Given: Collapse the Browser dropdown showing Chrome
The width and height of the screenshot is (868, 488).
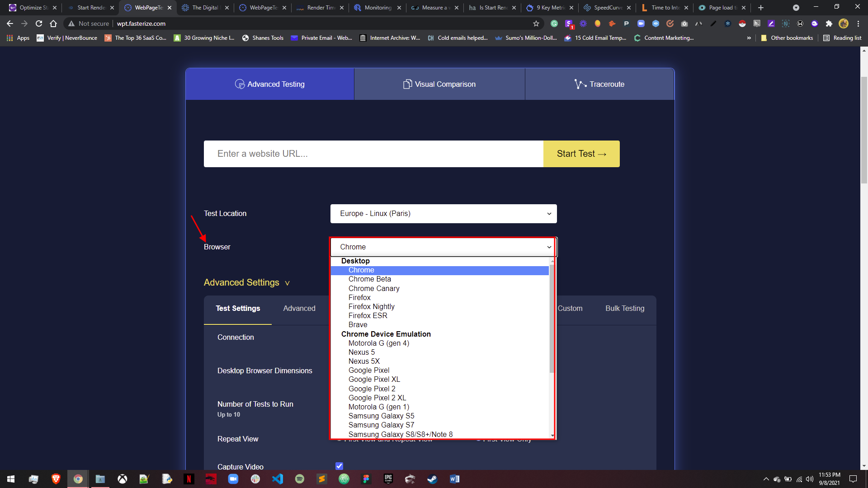Looking at the screenshot, I should tap(443, 247).
